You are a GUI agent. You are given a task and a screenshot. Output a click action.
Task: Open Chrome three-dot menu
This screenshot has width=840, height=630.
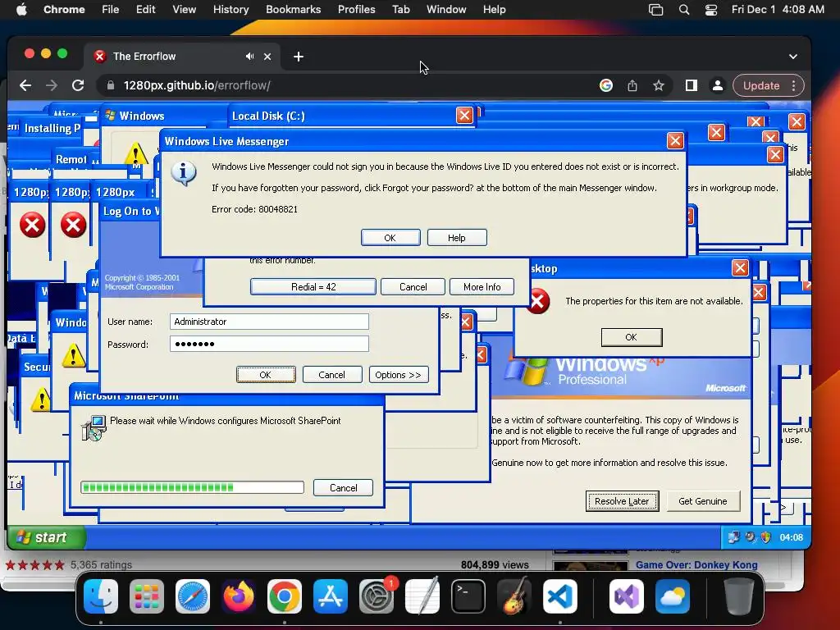[794, 85]
